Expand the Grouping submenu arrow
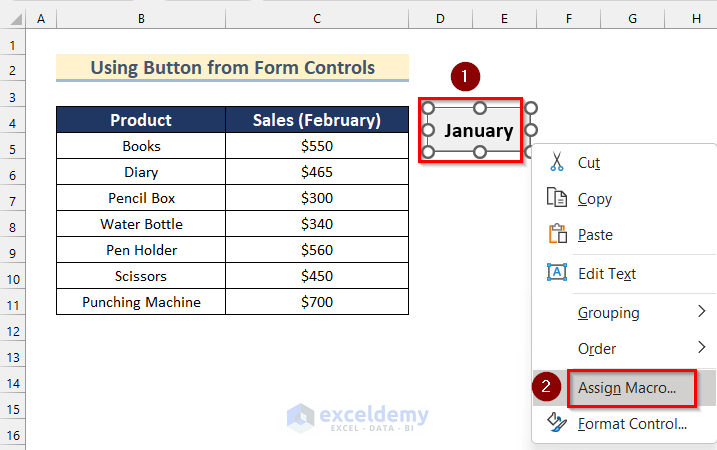 701,312
